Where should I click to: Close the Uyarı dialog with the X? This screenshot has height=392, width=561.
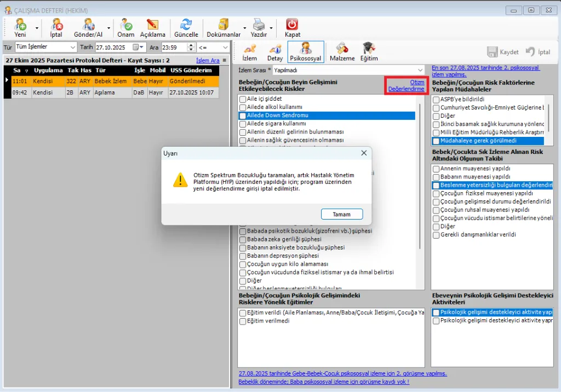click(364, 153)
